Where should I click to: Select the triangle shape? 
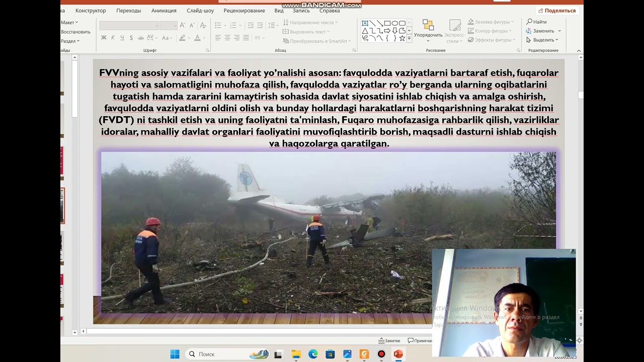tap(365, 31)
